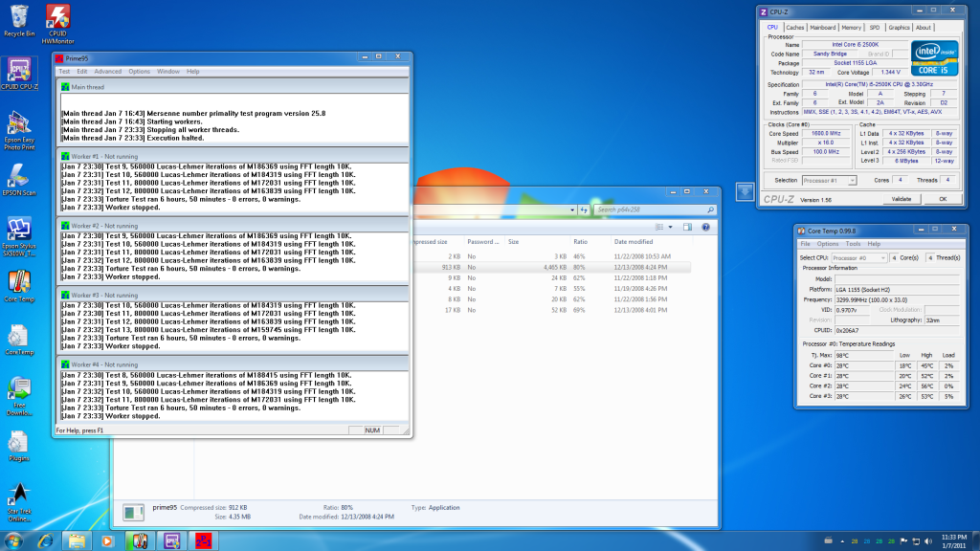Switch to Core Temp via its taskbar button
980x551 pixels.
click(140, 540)
